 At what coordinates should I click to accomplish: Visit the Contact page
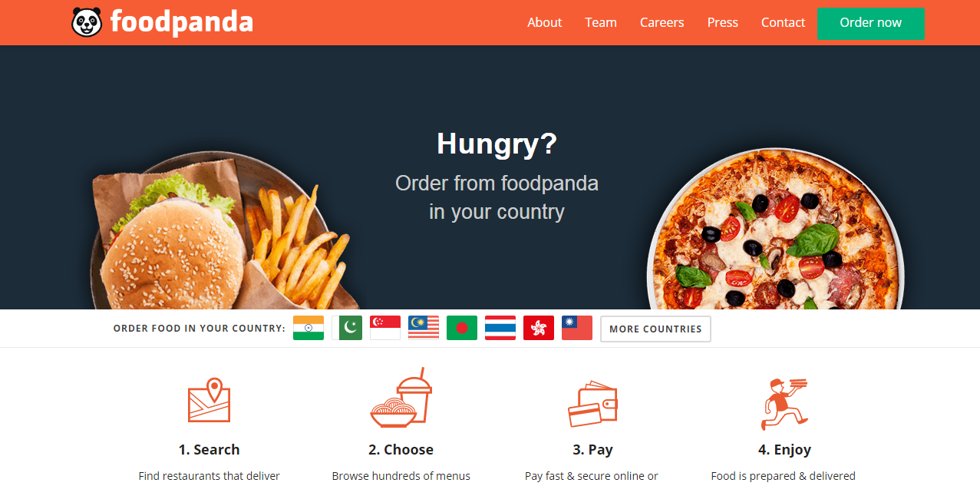pyautogui.click(x=784, y=22)
